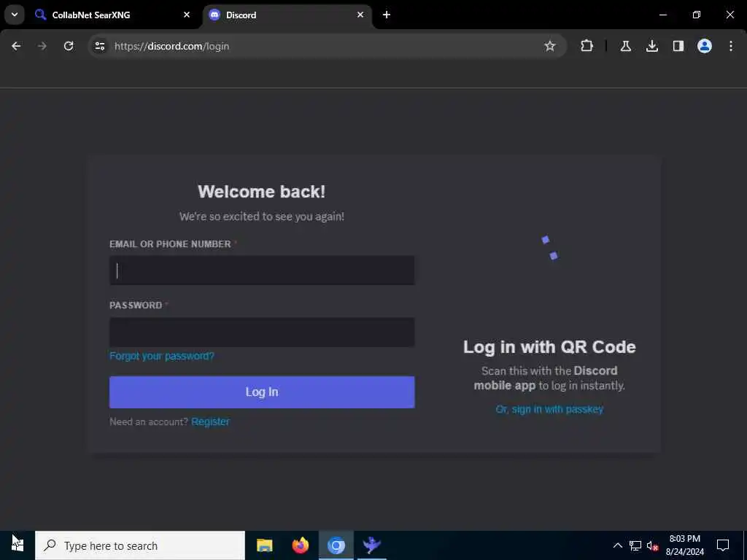Click the Log In button

coord(262,392)
